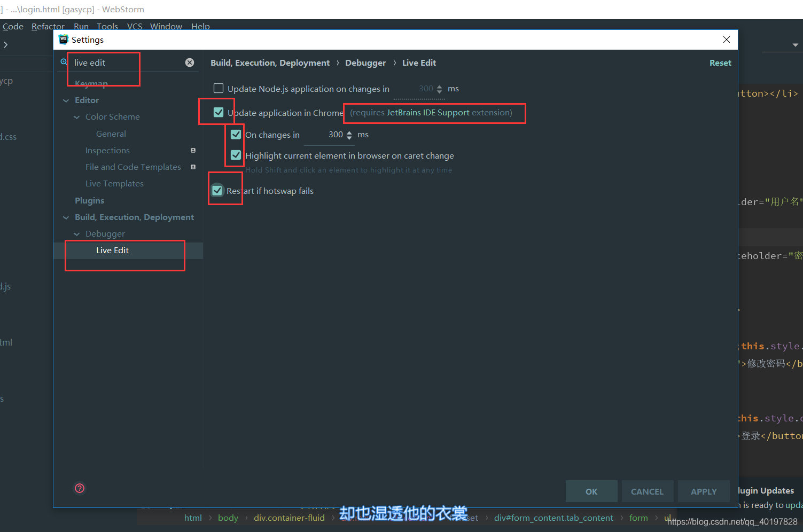Screen dimensions: 803x532
Task: Collapse the Editor tree node
Action: [x=66, y=100]
